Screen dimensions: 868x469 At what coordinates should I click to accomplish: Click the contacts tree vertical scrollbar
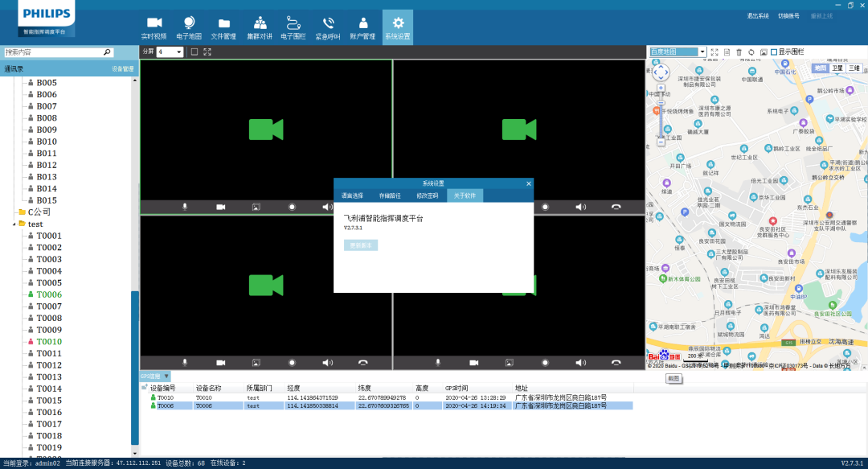point(134,368)
